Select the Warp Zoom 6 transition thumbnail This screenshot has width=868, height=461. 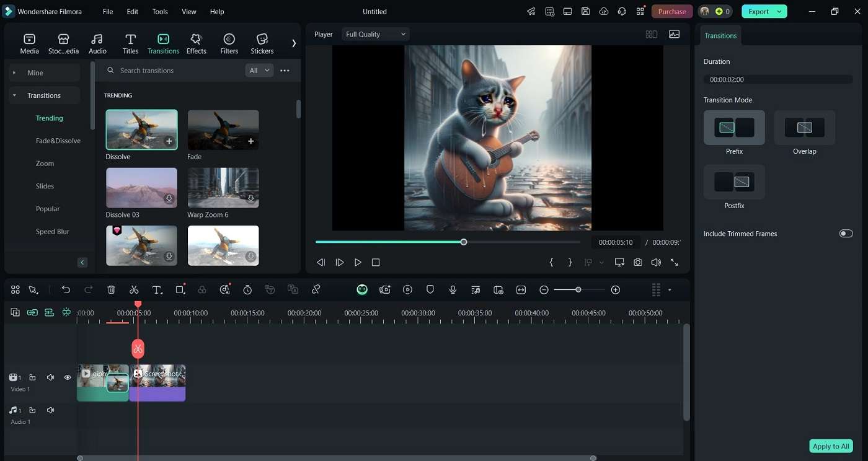point(223,188)
